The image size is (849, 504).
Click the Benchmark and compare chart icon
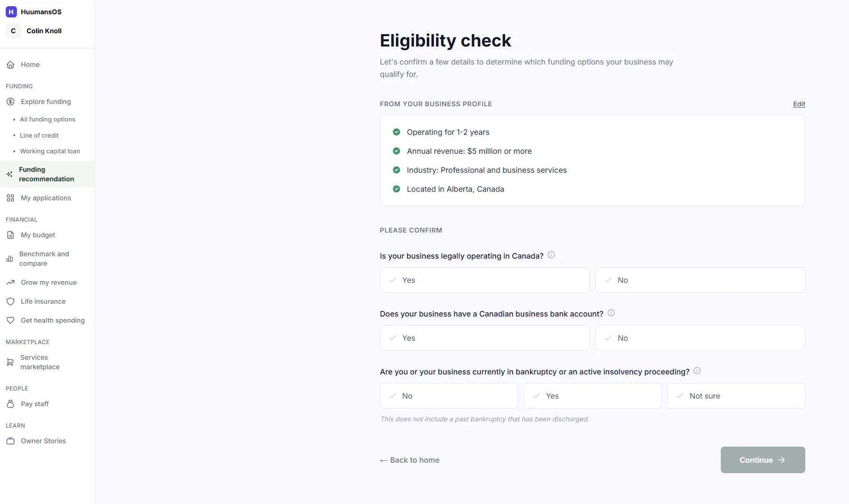coord(9,259)
